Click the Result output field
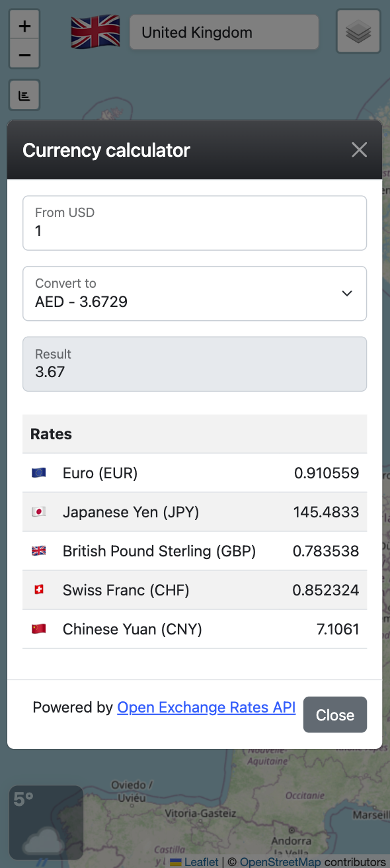This screenshot has height=868, width=390. (x=194, y=365)
